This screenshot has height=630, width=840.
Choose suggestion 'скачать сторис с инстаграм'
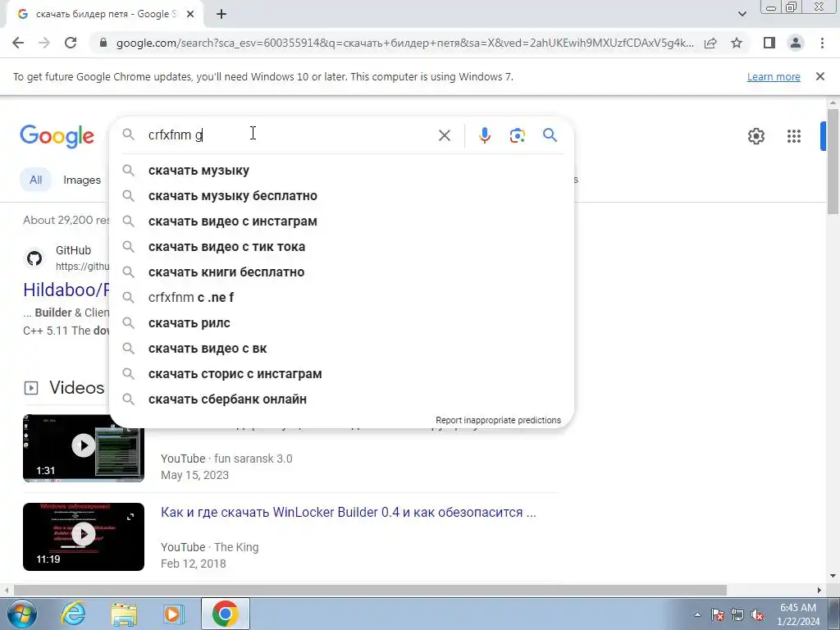pyautogui.click(x=341, y=374)
